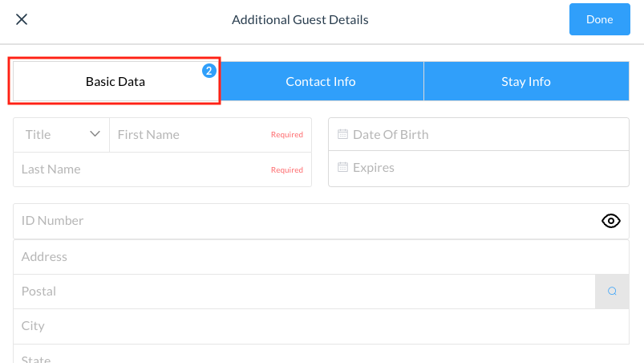The width and height of the screenshot is (644, 363).
Task: Focus the Address input field
Action: click(321, 257)
